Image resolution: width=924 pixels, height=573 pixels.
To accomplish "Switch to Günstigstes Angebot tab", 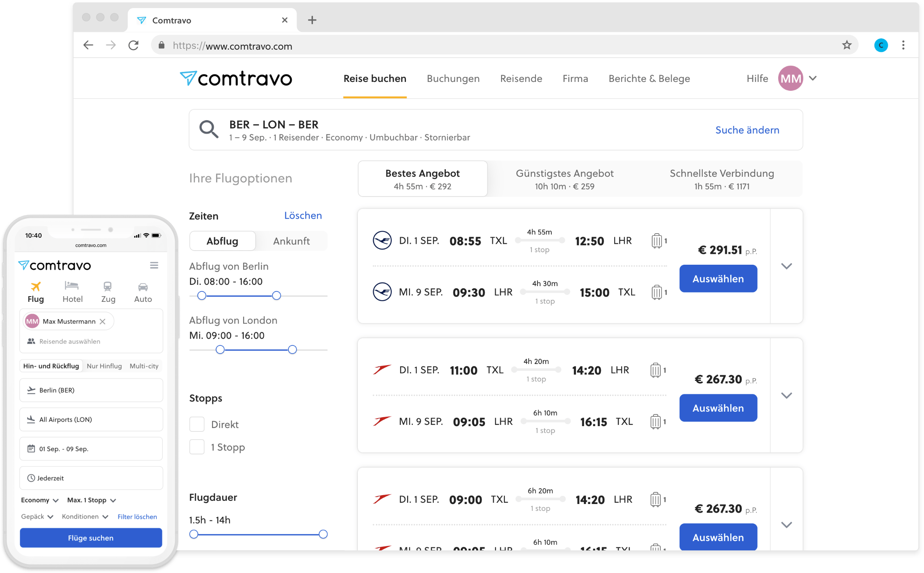I will click(564, 179).
